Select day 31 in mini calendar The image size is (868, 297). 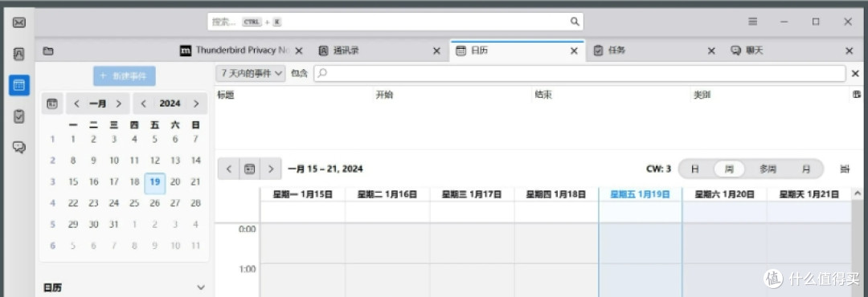[114, 225]
